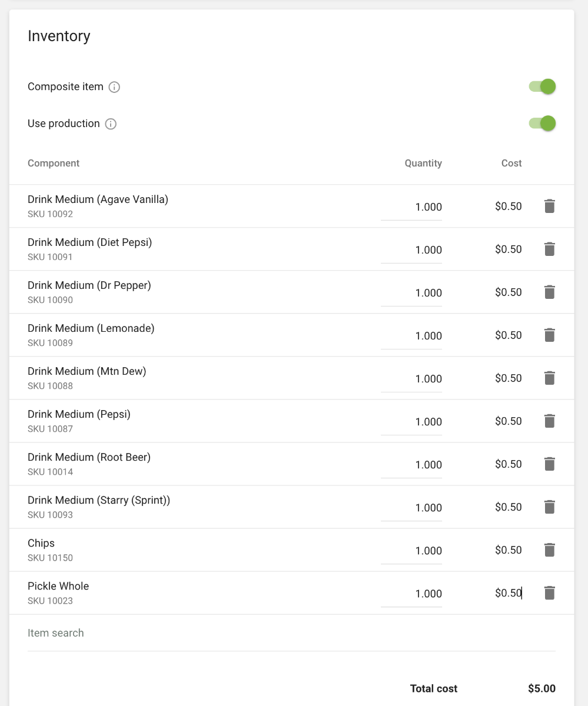Click the Chips quantity input
Image resolution: width=588 pixels, height=706 pixels.
[412, 551]
